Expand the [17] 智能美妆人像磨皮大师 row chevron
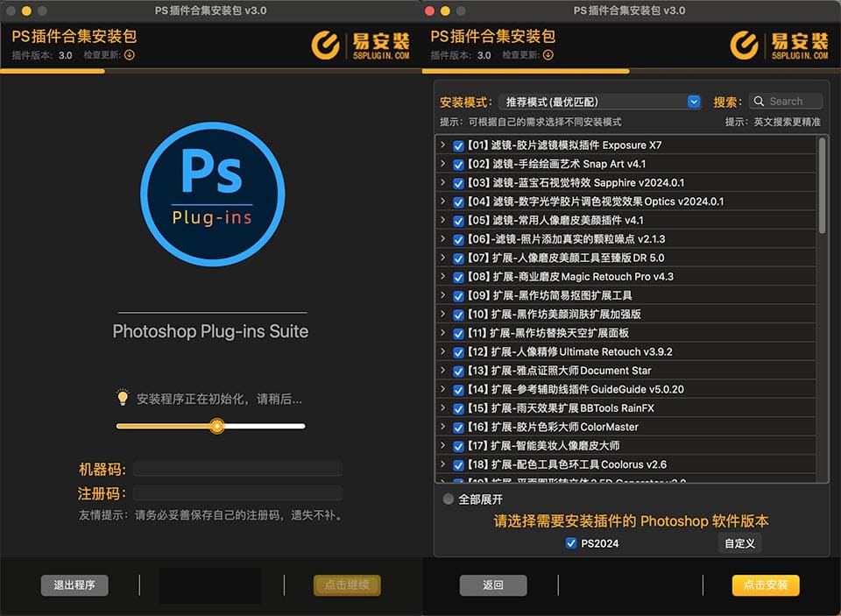This screenshot has height=616, width=841. tap(442, 445)
